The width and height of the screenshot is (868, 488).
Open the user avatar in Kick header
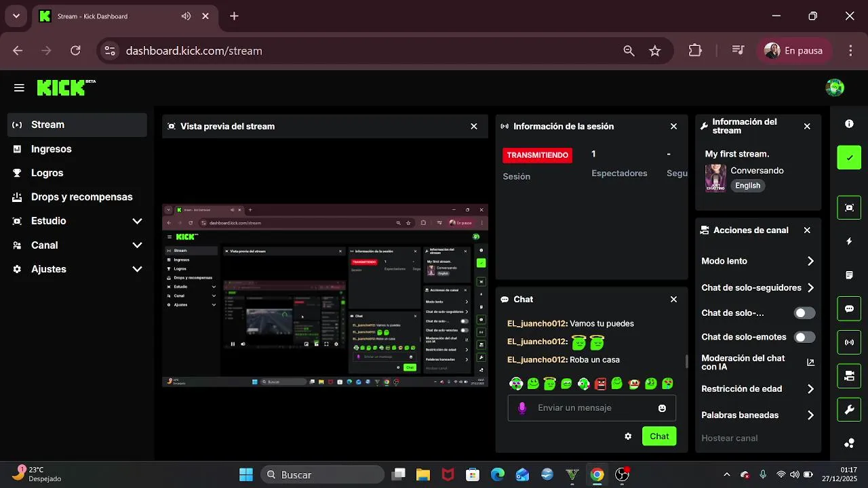click(x=835, y=87)
